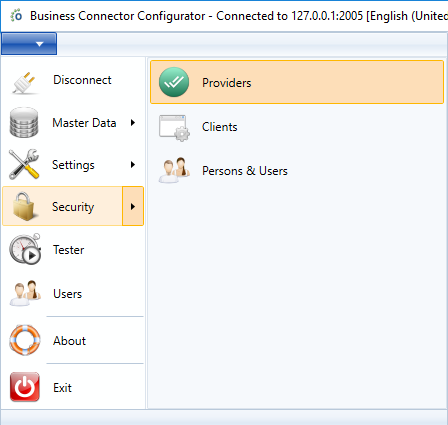448x425 pixels.
Task: Click the green Providers checkmark icon
Action: pos(174,82)
